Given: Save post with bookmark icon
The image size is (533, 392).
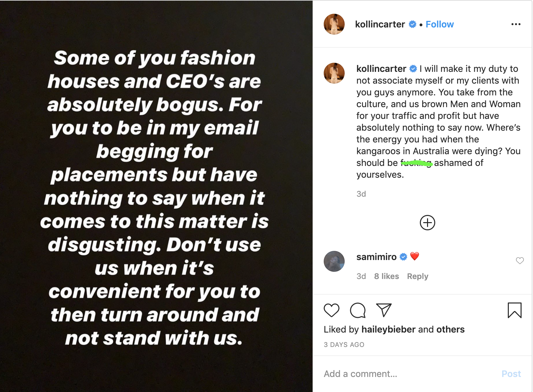Looking at the screenshot, I should click(514, 310).
